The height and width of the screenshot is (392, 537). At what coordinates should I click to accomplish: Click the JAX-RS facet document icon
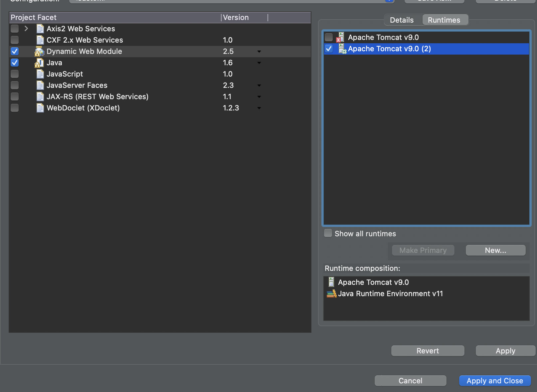point(40,97)
